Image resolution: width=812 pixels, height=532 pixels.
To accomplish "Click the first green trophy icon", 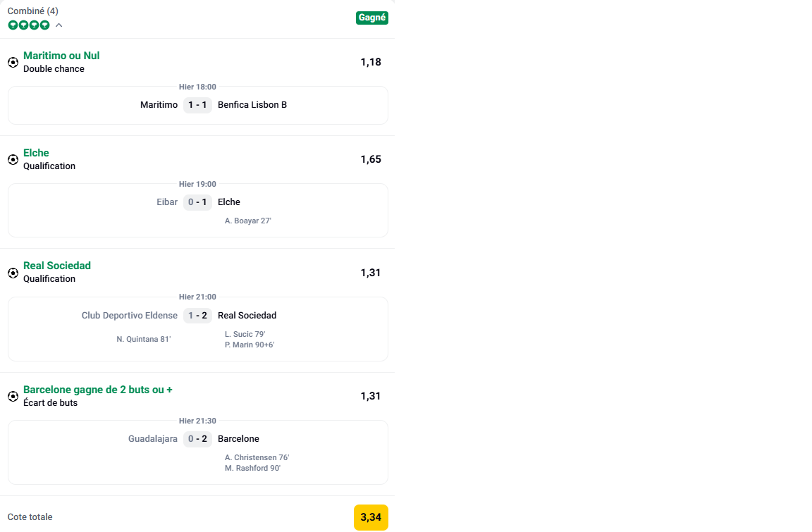I will coord(13,25).
